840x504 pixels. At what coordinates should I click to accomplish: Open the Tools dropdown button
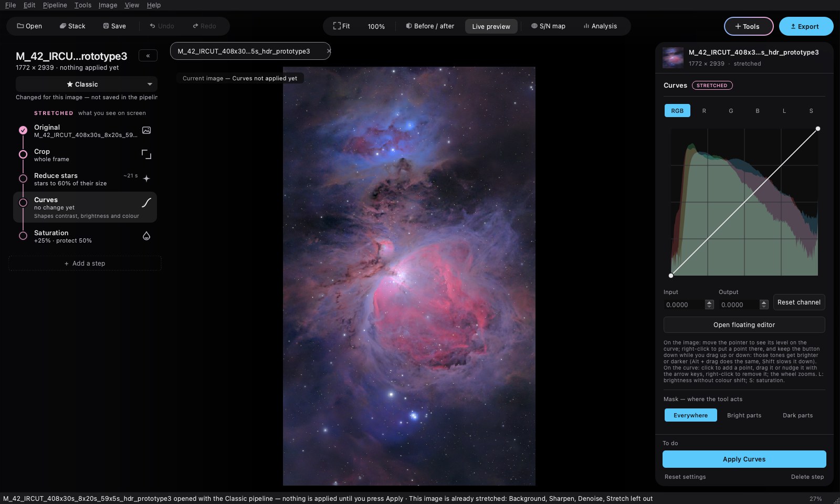click(x=749, y=26)
